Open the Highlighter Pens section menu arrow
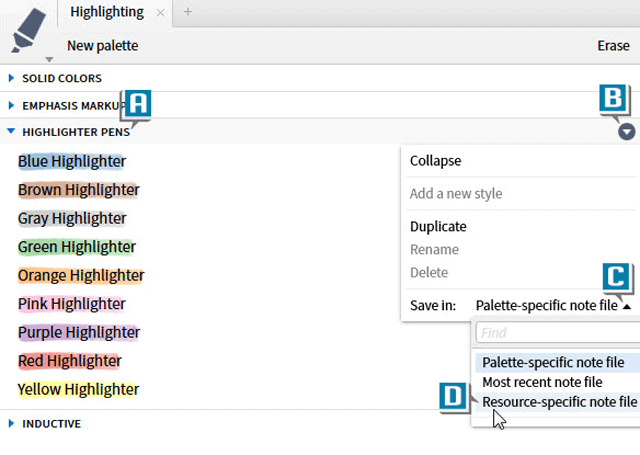 click(627, 131)
